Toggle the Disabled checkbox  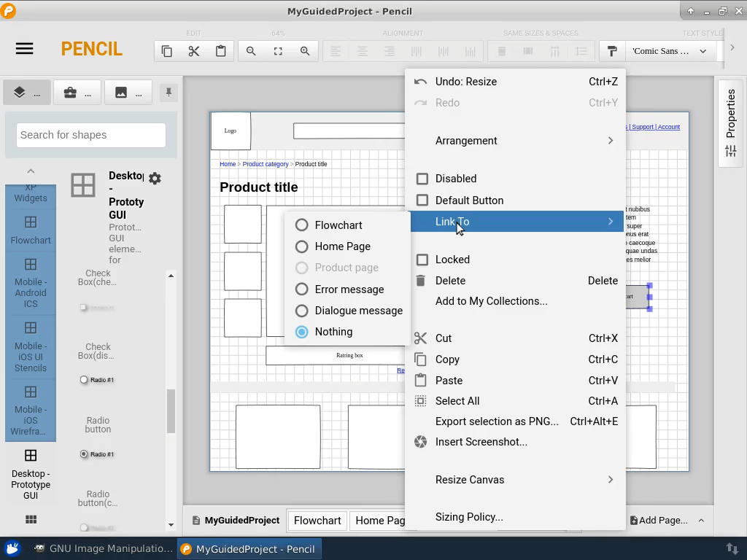422,179
